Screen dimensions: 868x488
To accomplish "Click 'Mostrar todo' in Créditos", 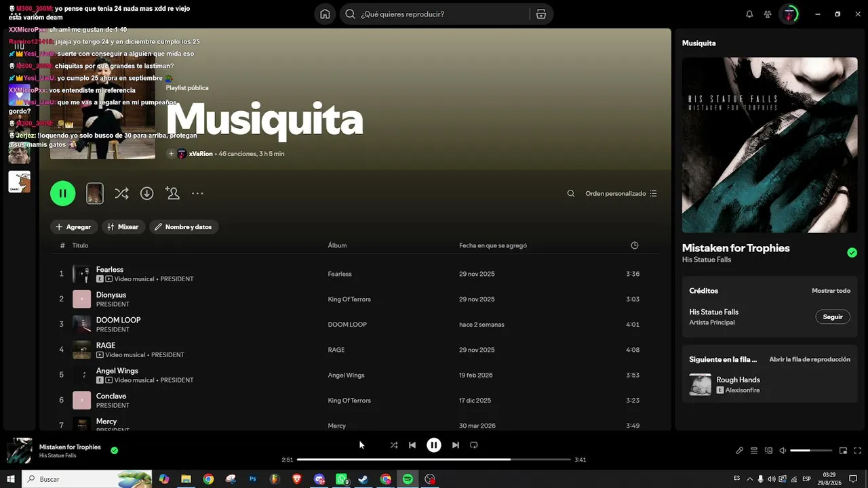I will coord(831,291).
